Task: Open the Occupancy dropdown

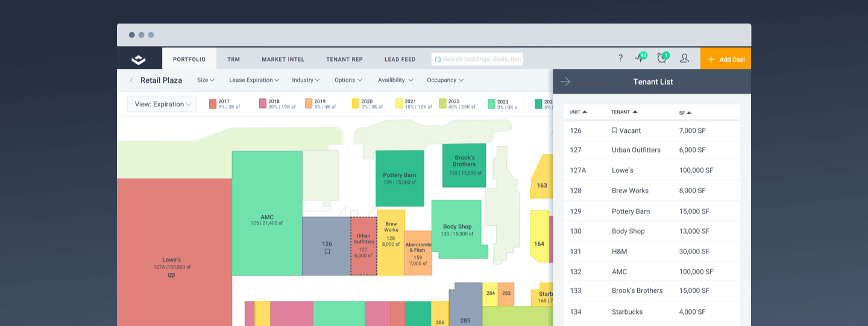Action: coord(445,80)
